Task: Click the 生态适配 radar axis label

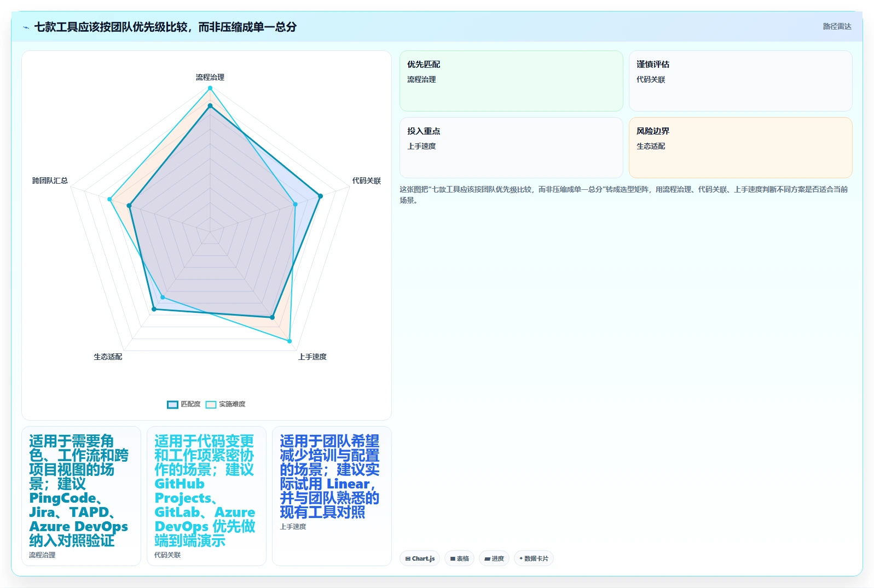Action: point(108,357)
